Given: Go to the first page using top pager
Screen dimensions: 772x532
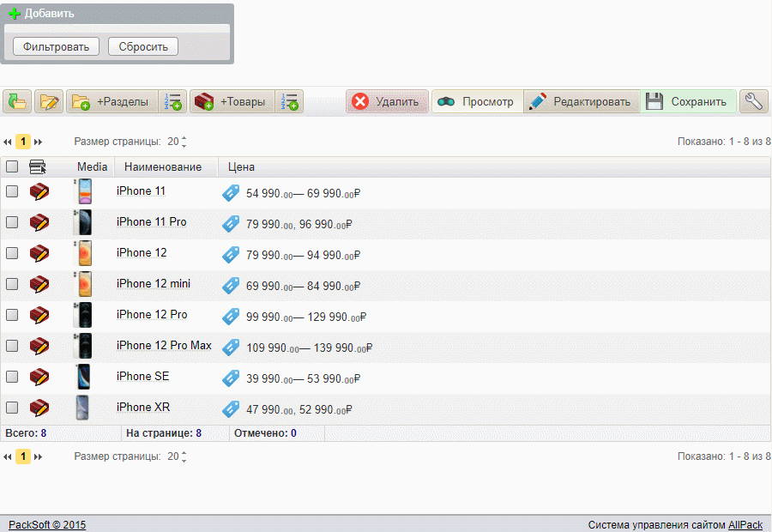Looking at the screenshot, I should pos(8,142).
